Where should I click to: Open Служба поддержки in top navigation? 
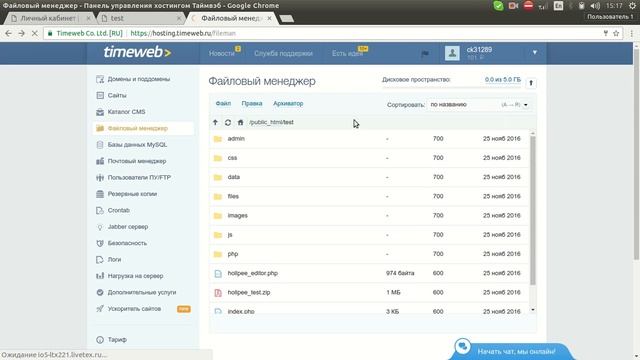[x=283, y=53]
